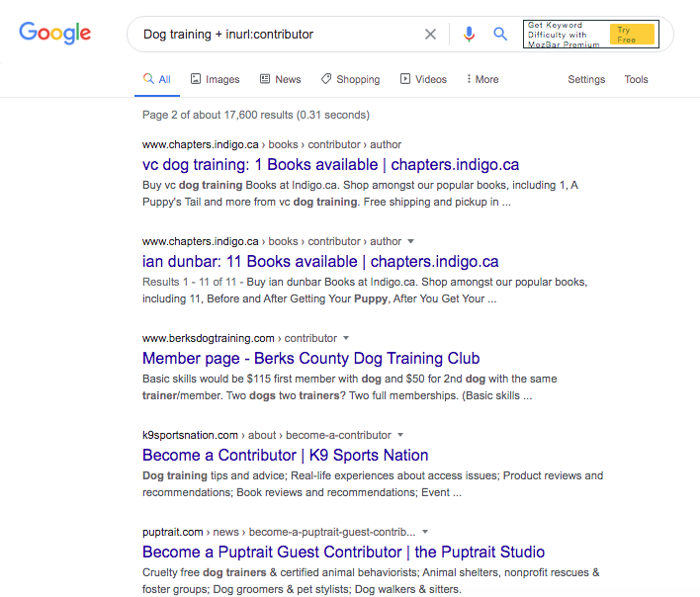Click snippet 'Cruelty free dog trainers'
This screenshot has width=700, height=597.
371,580
